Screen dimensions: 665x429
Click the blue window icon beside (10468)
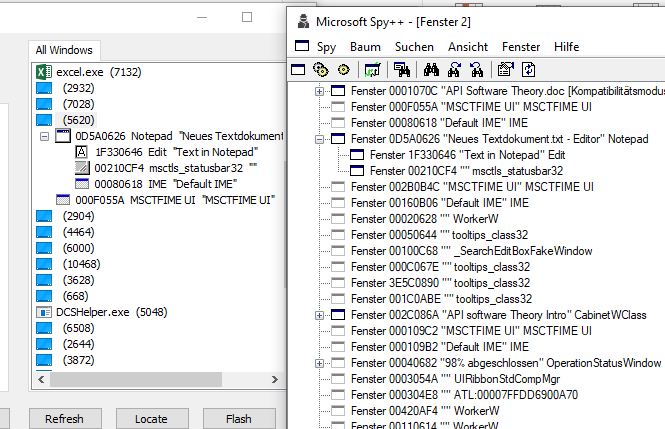pos(44,264)
